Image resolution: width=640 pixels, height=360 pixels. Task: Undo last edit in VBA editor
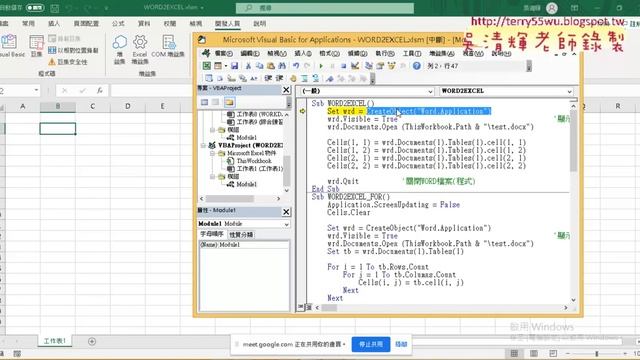(296, 66)
